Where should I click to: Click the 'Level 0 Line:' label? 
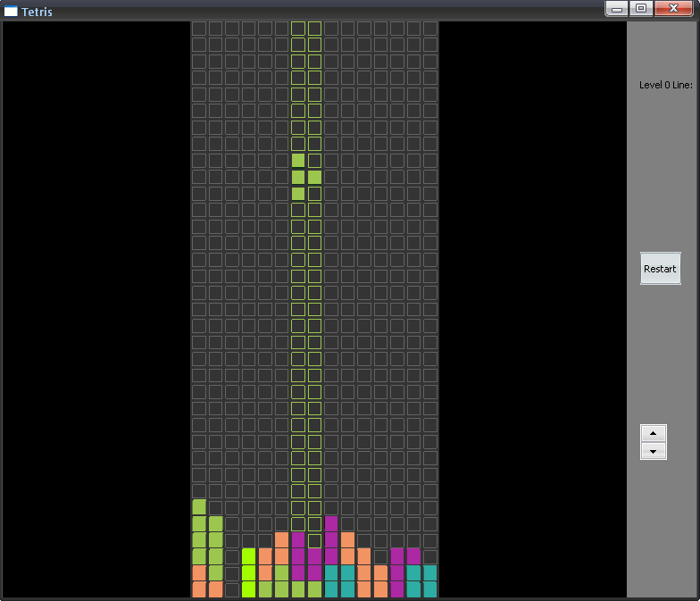point(666,85)
